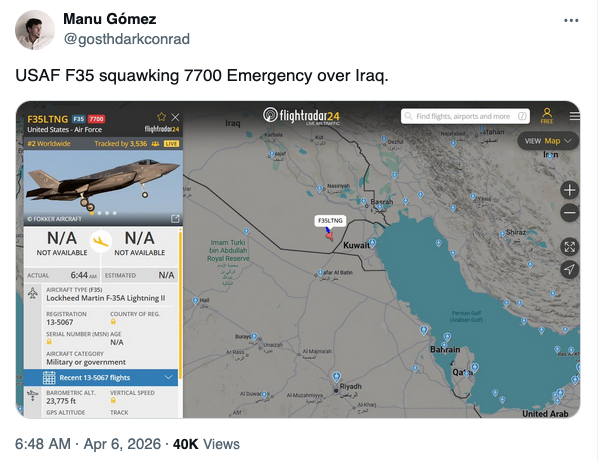Center map on my location
Image resolution: width=602 pixels, height=462 pixels.
coord(569,269)
